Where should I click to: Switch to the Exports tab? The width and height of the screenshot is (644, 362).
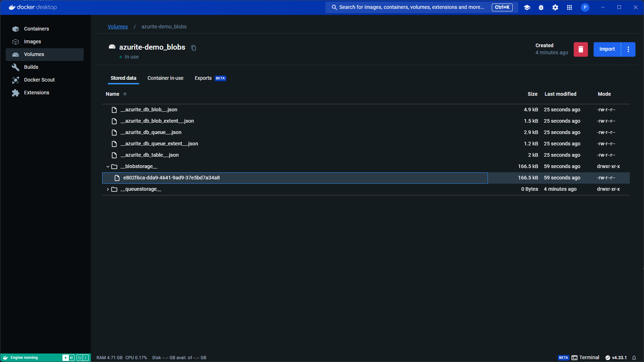pyautogui.click(x=210, y=78)
